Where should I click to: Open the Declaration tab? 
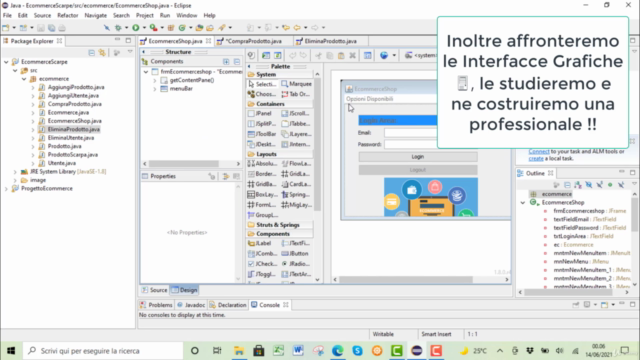pos(228,305)
